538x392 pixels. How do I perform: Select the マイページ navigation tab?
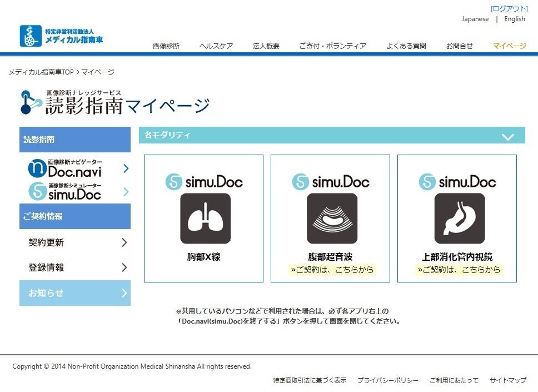pyautogui.click(x=509, y=46)
